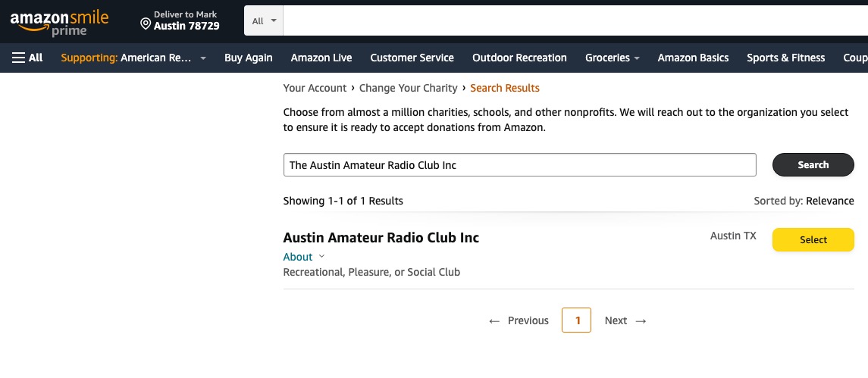Click the delivery location pin icon

pyautogui.click(x=146, y=23)
